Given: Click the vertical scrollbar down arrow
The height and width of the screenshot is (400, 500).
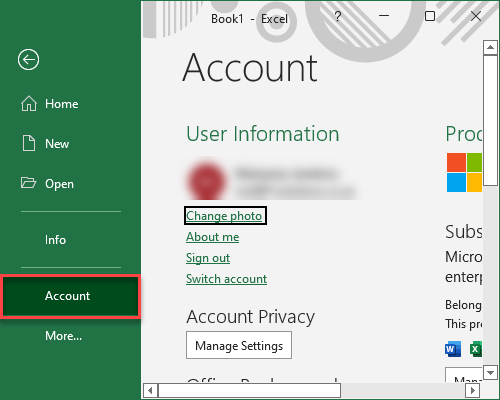Looking at the screenshot, I should (x=490, y=372).
